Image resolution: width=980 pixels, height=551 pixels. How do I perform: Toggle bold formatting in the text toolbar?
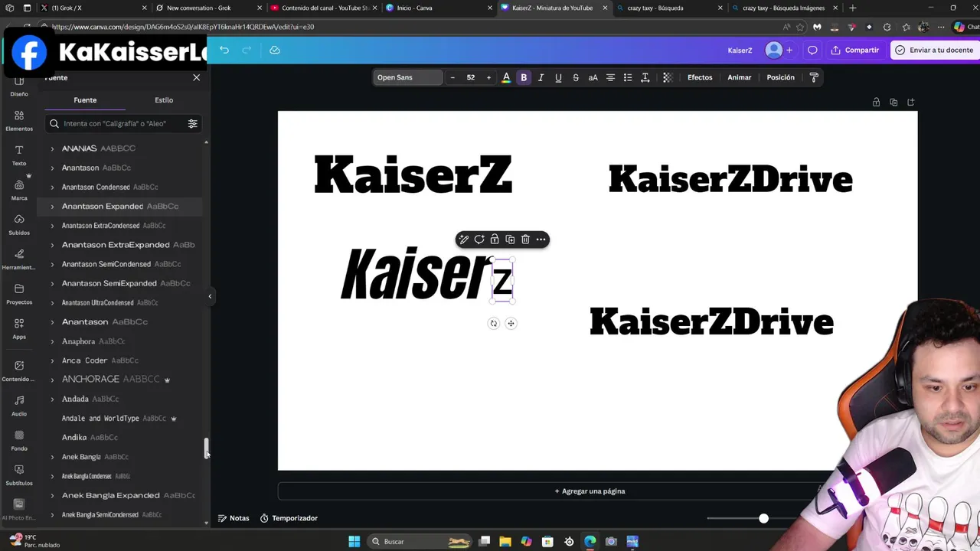[524, 77]
